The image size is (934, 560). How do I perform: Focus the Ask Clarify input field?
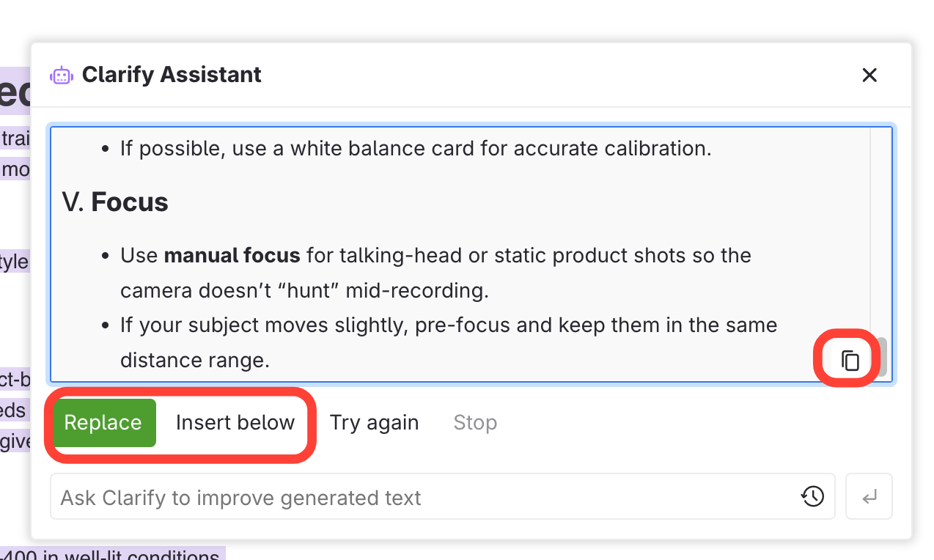click(425, 498)
